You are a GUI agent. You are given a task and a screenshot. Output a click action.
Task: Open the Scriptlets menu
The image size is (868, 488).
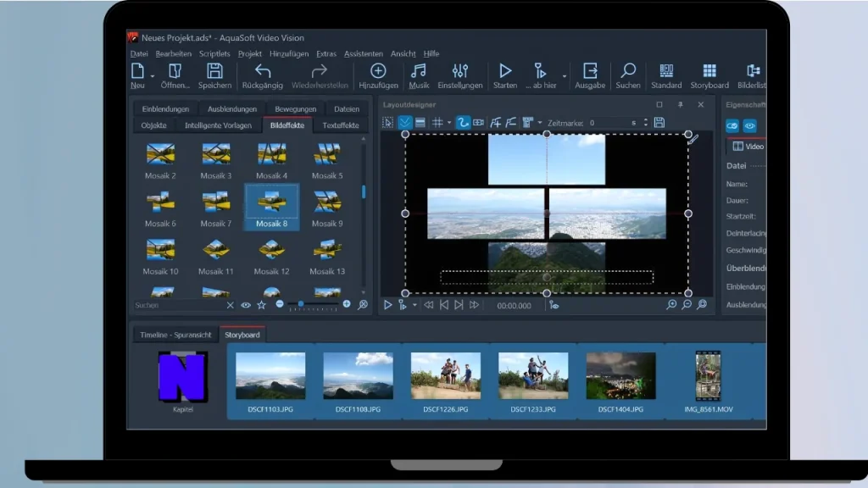(214, 53)
